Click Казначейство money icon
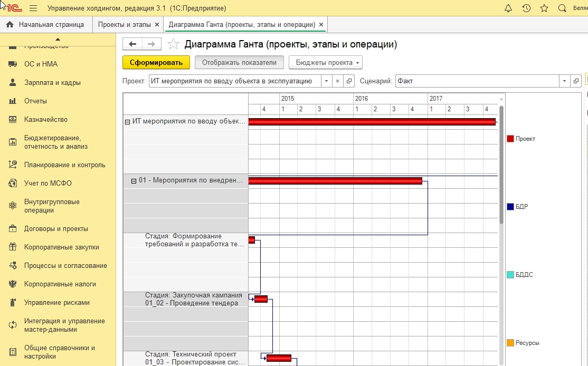The height and width of the screenshot is (366, 588). [13, 120]
